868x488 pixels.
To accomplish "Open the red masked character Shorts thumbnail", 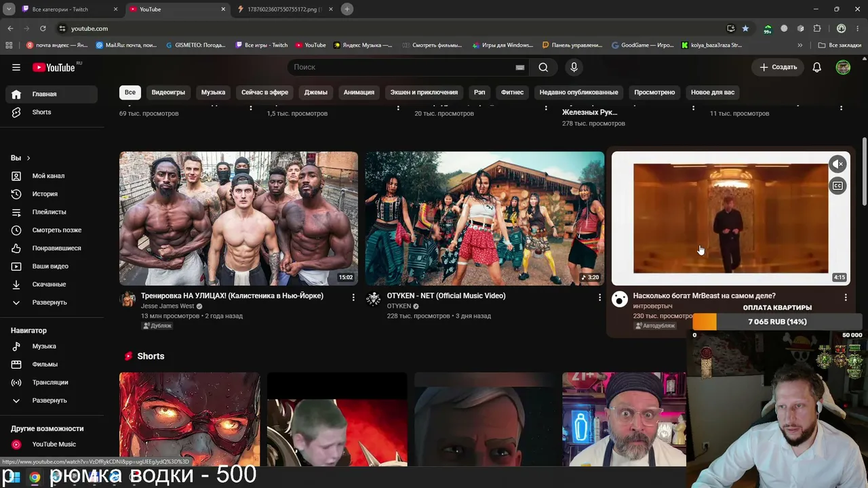I will tap(190, 419).
